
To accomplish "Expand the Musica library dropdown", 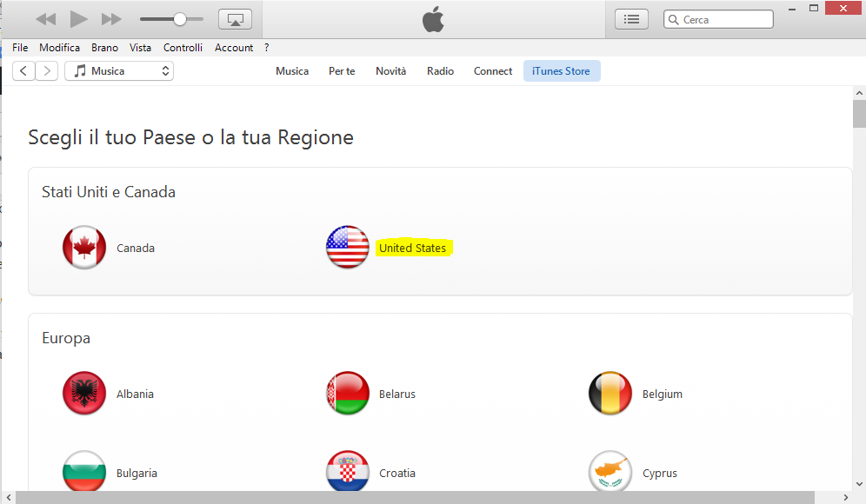I will (x=119, y=71).
